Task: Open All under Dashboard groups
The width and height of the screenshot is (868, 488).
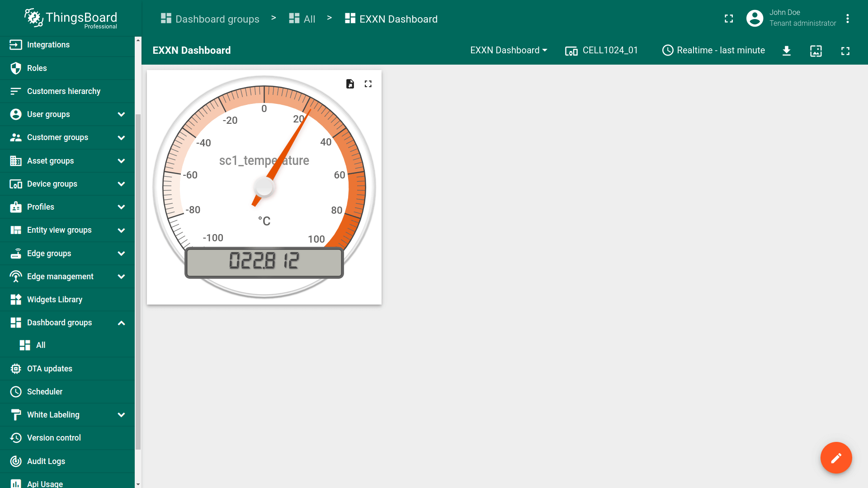Action: click(x=41, y=345)
